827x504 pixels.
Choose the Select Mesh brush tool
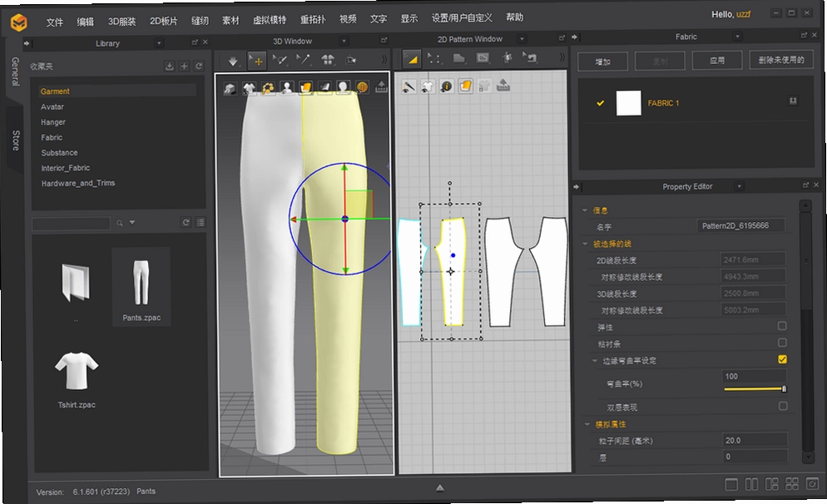click(x=280, y=60)
